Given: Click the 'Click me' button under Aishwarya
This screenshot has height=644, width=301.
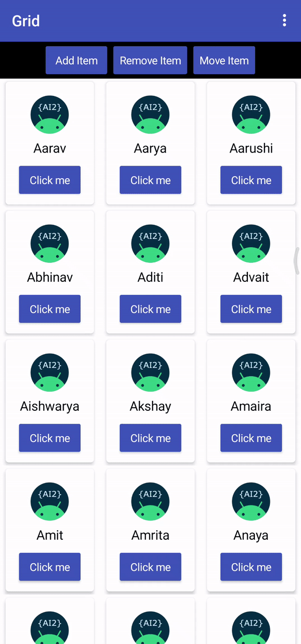Looking at the screenshot, I should (x=50, y=438).
